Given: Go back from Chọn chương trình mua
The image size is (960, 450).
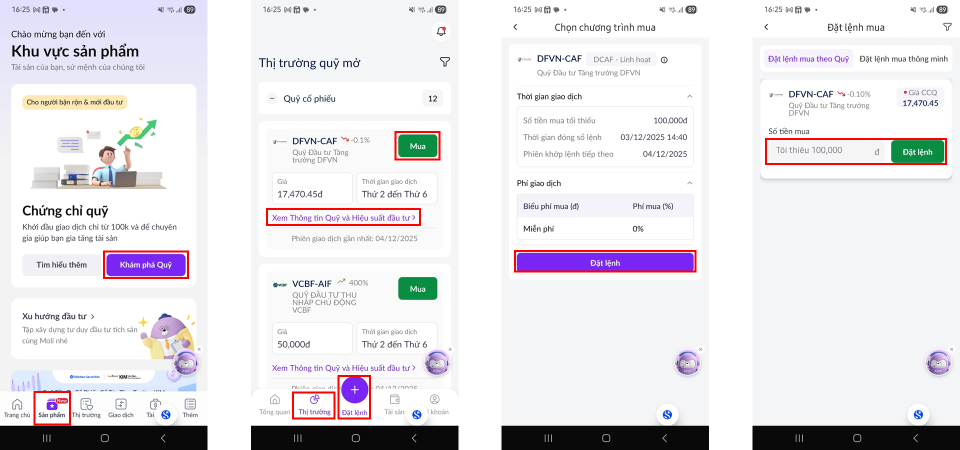Looking at the screenshot, I should [x=516, y=27].
